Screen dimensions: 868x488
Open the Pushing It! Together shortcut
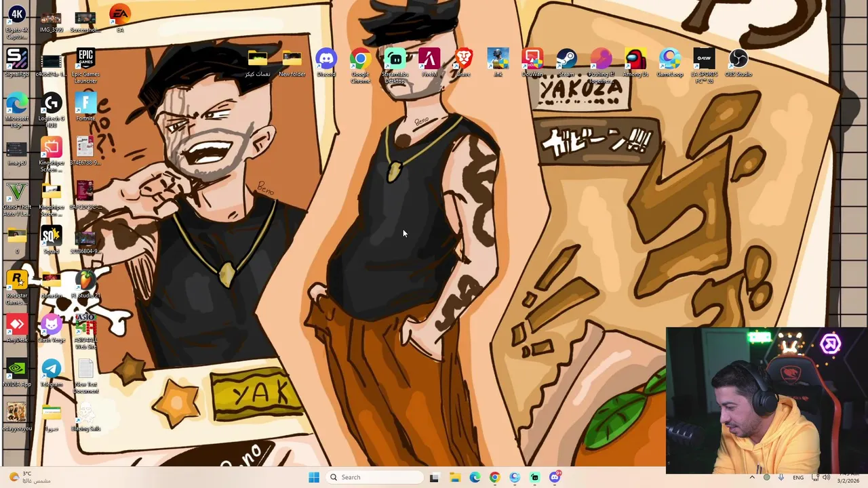coord(601,66)
